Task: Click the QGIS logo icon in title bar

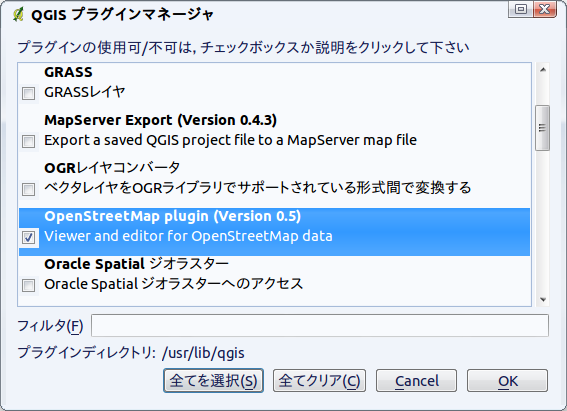Action: (x=18, y=14)
